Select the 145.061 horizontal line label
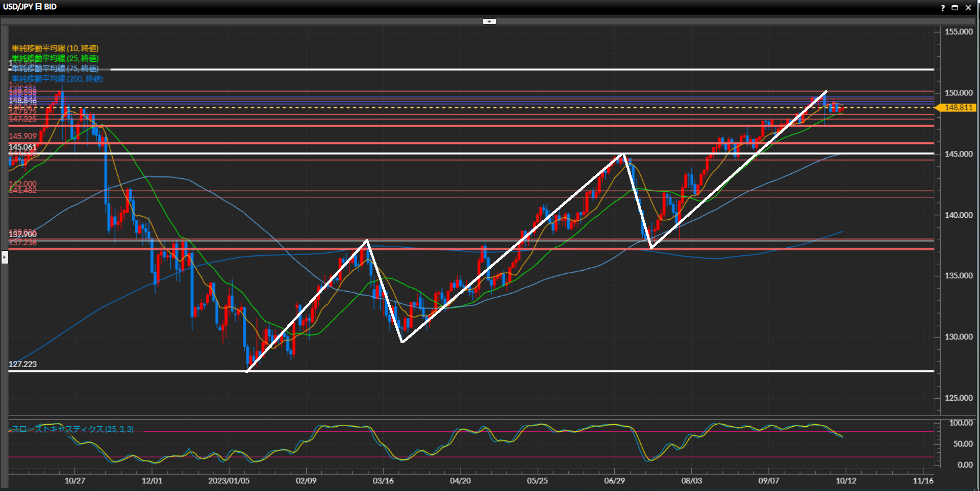980x491 pixels. (x=23, y=147)
